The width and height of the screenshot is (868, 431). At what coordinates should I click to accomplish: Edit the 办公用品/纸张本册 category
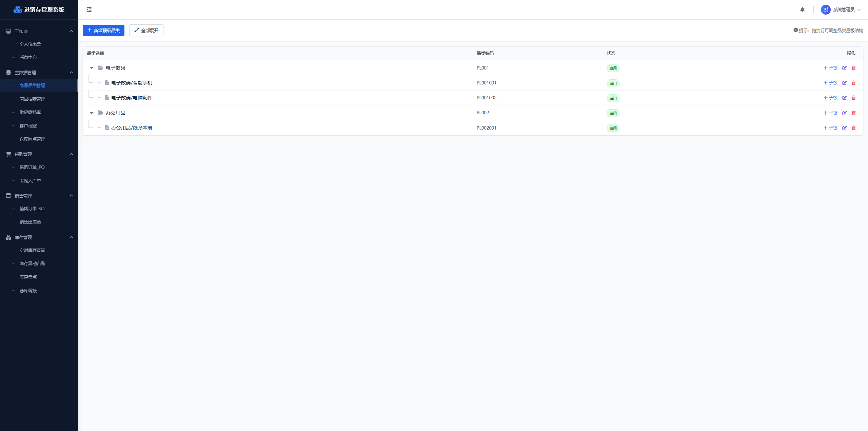tap(845, 128)
